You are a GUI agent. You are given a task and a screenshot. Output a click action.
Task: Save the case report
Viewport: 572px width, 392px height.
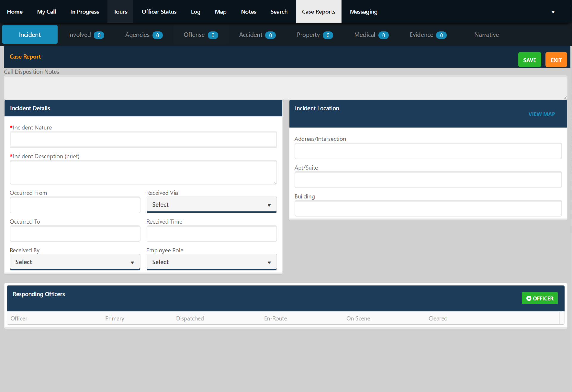[529, 60]
